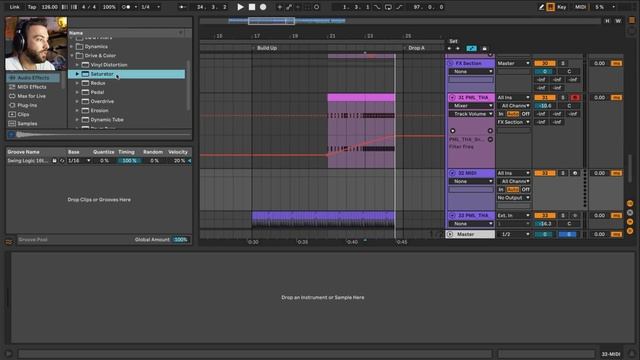Deactivate track 32 with its activator button
The height and width of the screenshot is (360, 640).
pyautogui.click(x=544, y=173)
